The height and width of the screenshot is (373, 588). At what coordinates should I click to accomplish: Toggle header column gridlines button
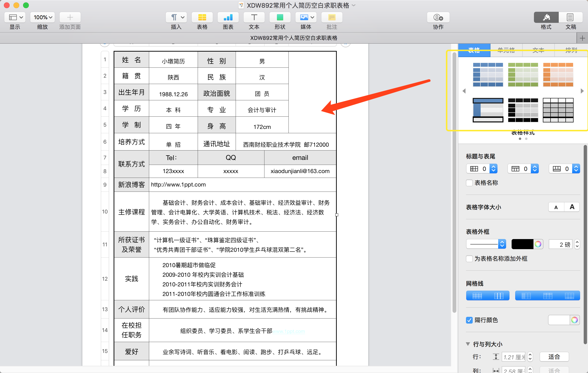coord(526,296)
